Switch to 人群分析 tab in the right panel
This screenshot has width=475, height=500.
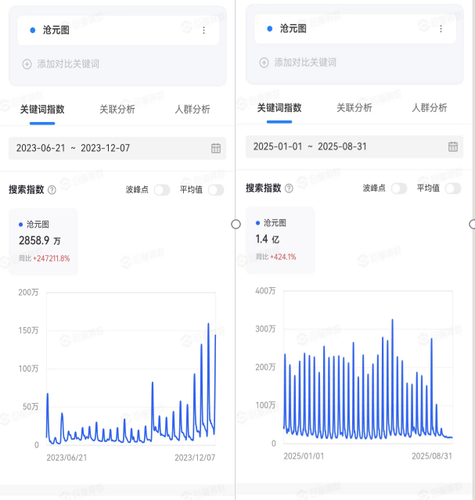(429, 108)
